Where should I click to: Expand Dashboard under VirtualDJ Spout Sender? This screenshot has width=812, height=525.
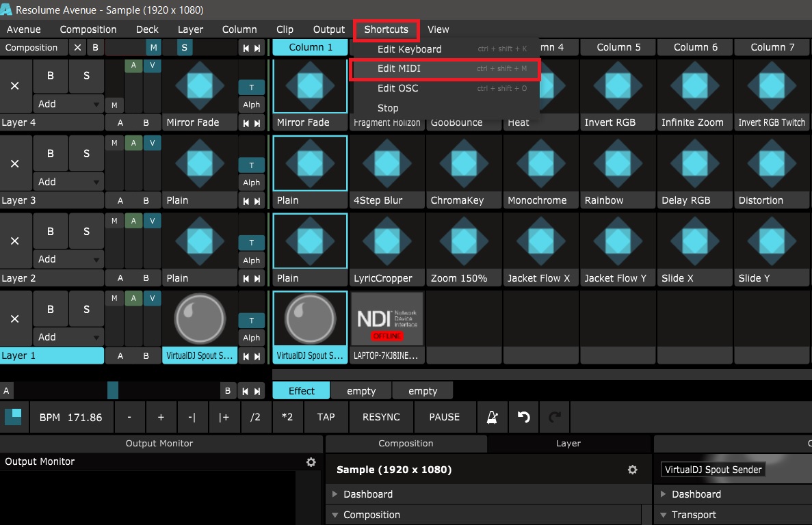tap(664, 494)
